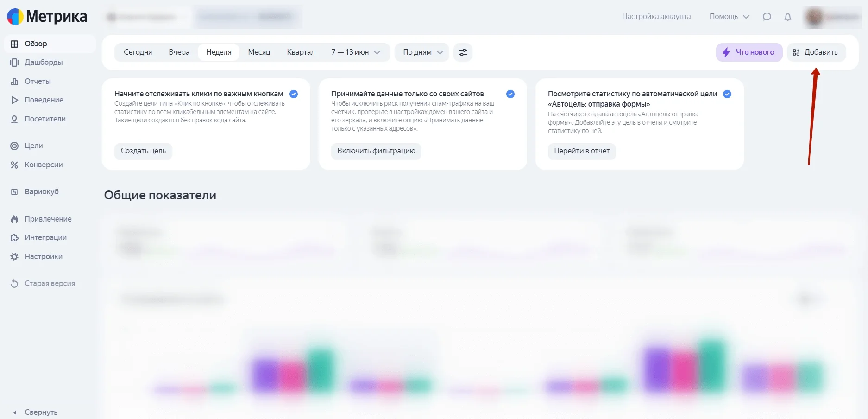Toggle the checkmark on Автоцель card
This screenshot has width=868, height=419.
point(727,94)
